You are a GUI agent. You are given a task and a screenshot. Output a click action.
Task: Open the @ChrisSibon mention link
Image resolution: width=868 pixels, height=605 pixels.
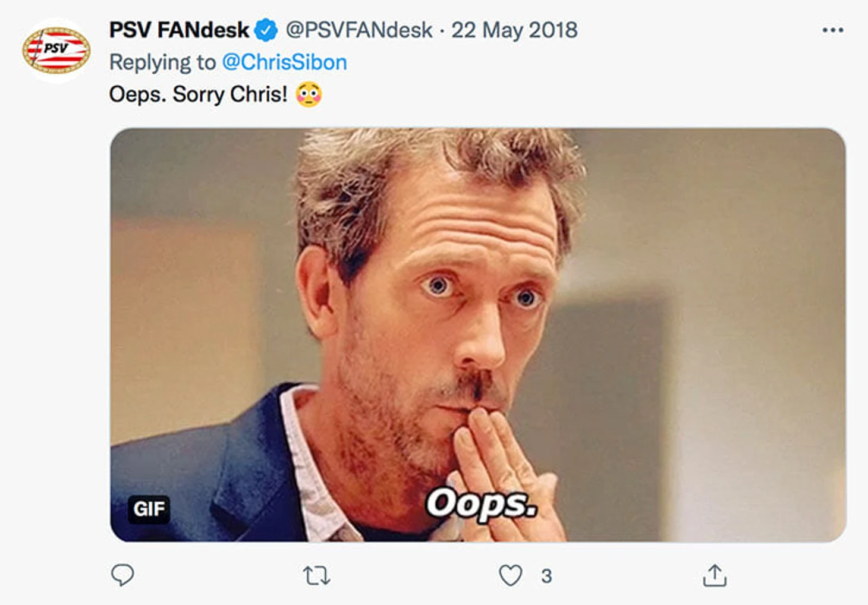click(284, 62)
